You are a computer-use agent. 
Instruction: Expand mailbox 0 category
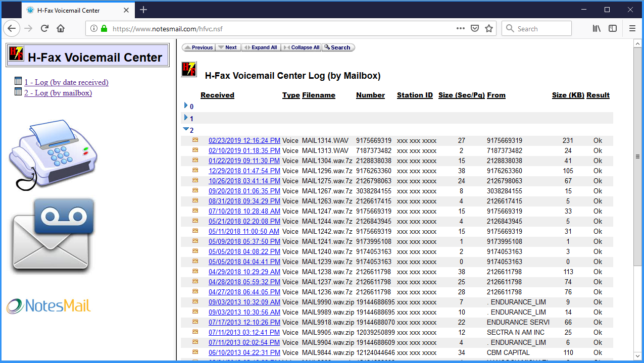(x=186, y=106)
